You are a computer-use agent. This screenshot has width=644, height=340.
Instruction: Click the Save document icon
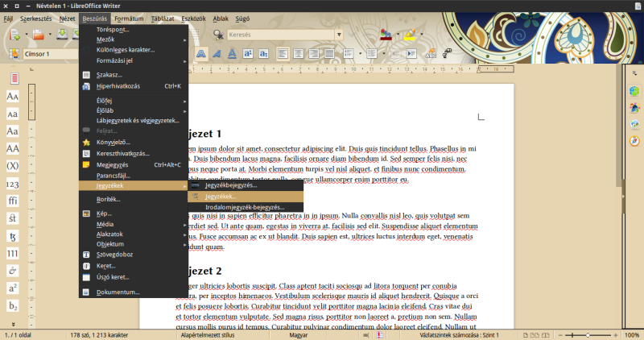(62, 35)
